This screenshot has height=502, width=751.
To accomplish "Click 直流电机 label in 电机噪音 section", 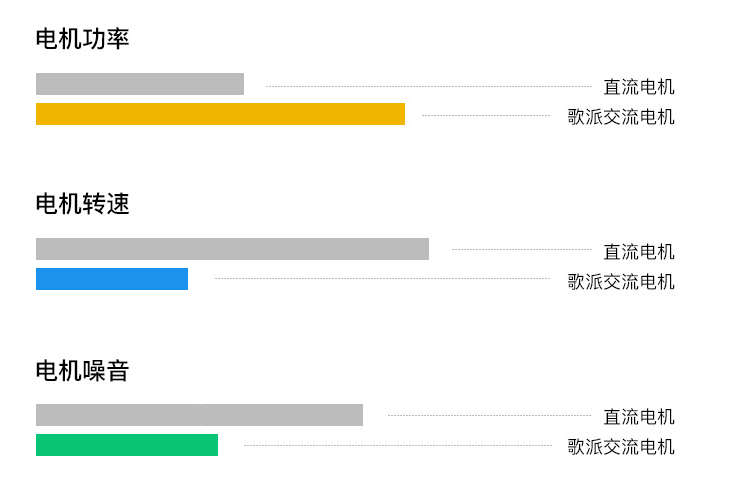I will click(x=639, y=417).
